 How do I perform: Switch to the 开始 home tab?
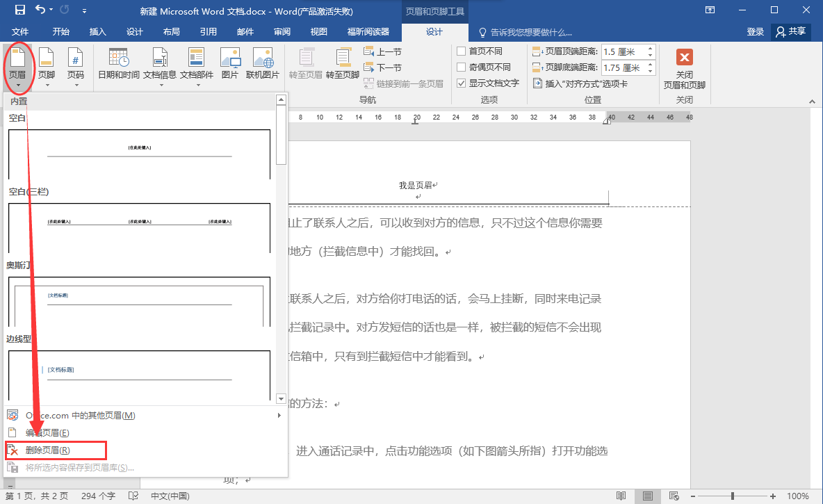(61, 32)
